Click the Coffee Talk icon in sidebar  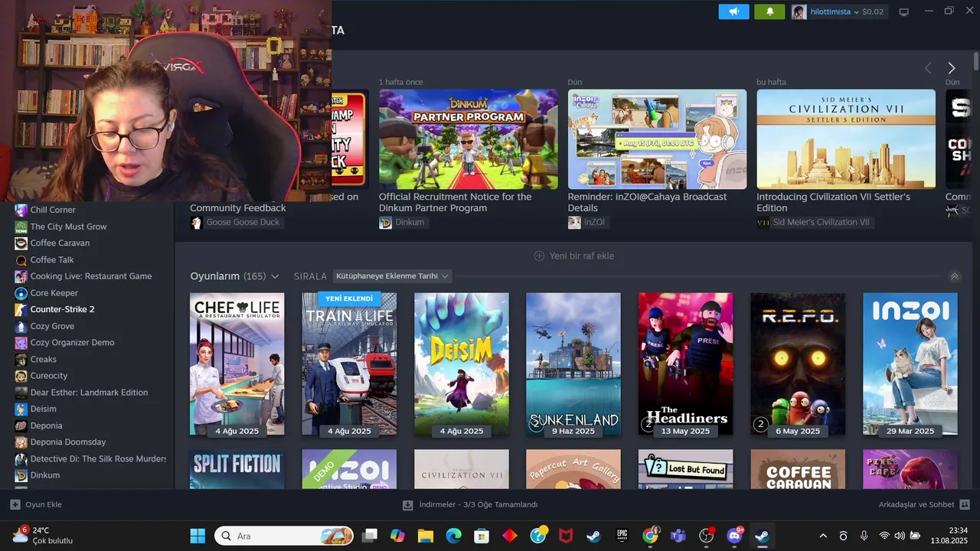coord(21,259)
